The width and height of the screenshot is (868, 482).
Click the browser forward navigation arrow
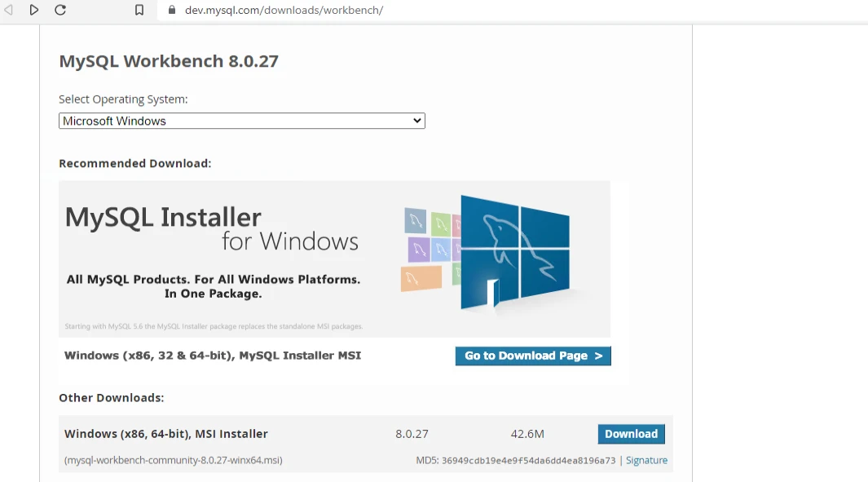coord(34,10)
